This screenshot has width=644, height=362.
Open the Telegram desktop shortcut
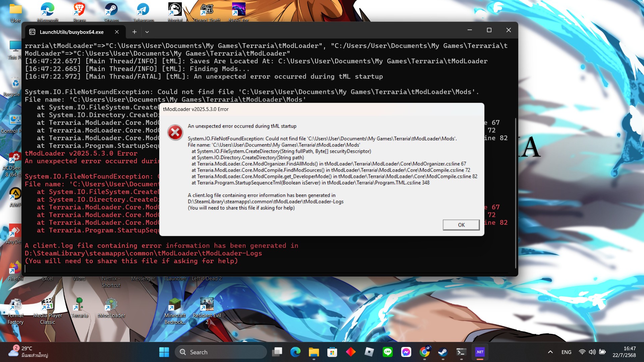pos(143,13)
